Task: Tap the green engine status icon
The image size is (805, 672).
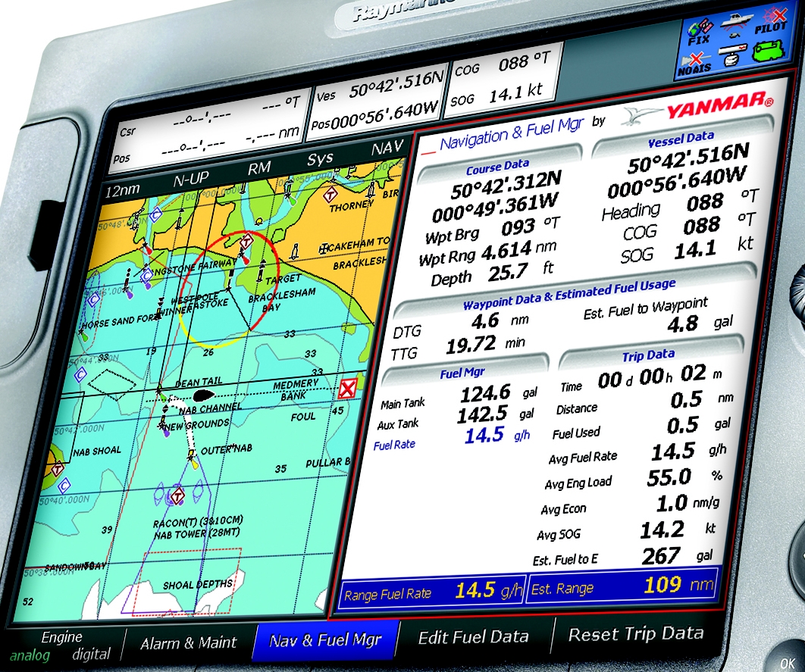Action: click(769, 52)
